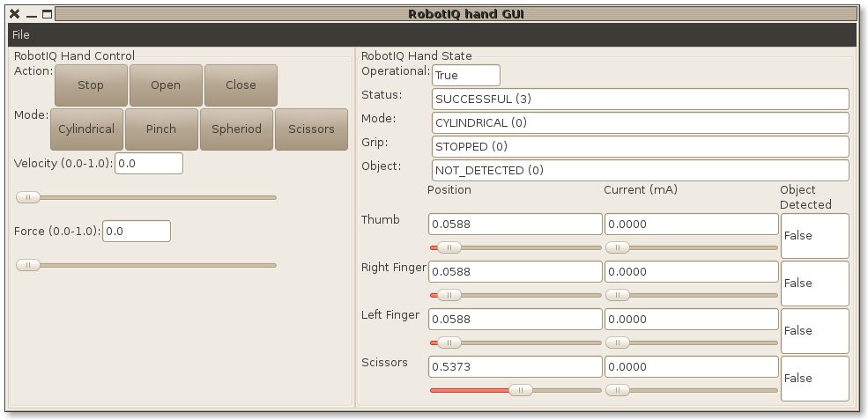Click the Scissors current value field
Viewport: 868px width, 420px height.
[x=692, y=367]
